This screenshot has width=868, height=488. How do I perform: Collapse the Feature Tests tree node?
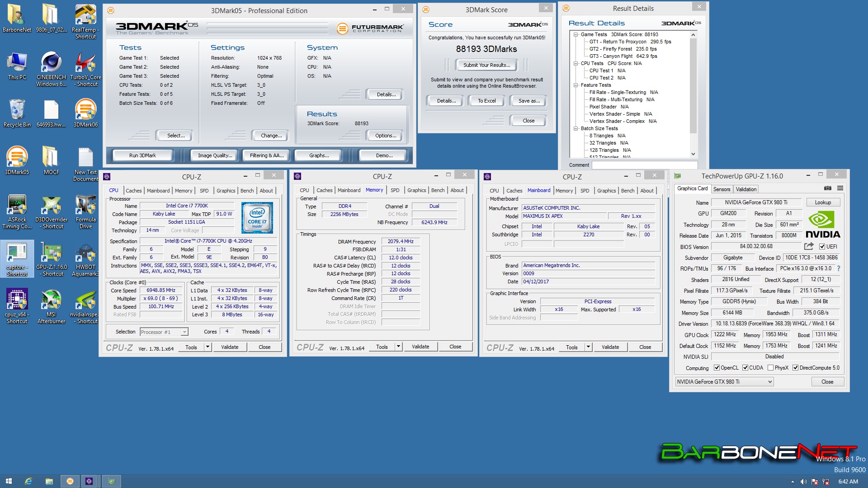576,85
